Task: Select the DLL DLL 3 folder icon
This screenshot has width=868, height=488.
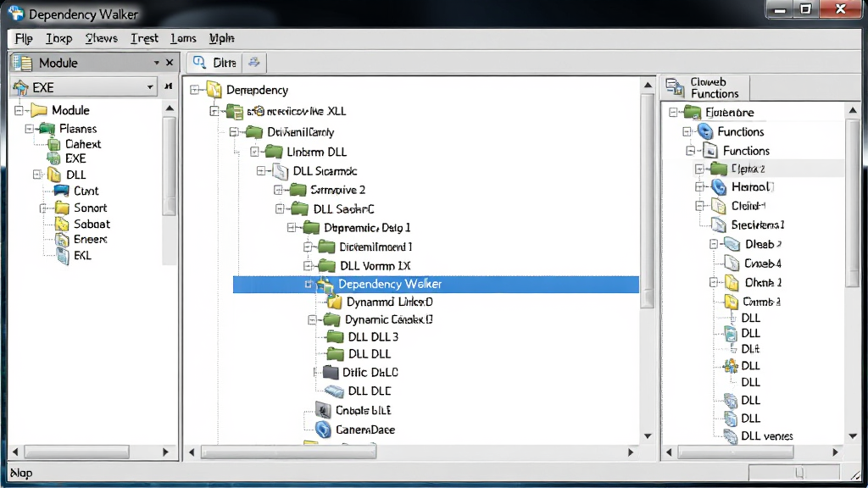Action: [335, 337]
